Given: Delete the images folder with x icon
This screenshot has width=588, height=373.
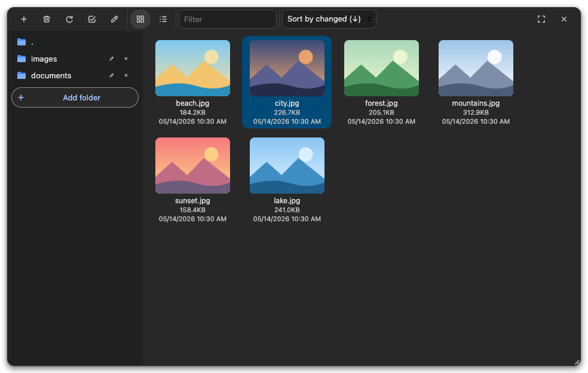Looking at the screenshot, I should point(126,59).
